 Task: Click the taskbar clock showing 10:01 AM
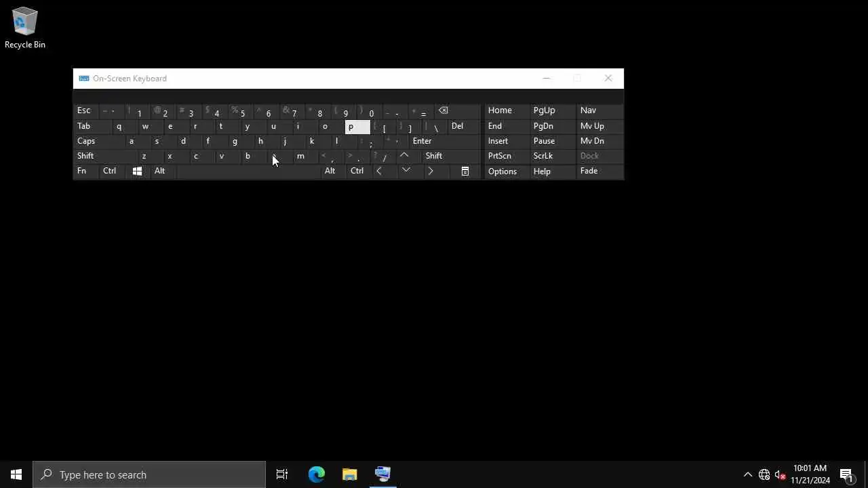[810, 474]
